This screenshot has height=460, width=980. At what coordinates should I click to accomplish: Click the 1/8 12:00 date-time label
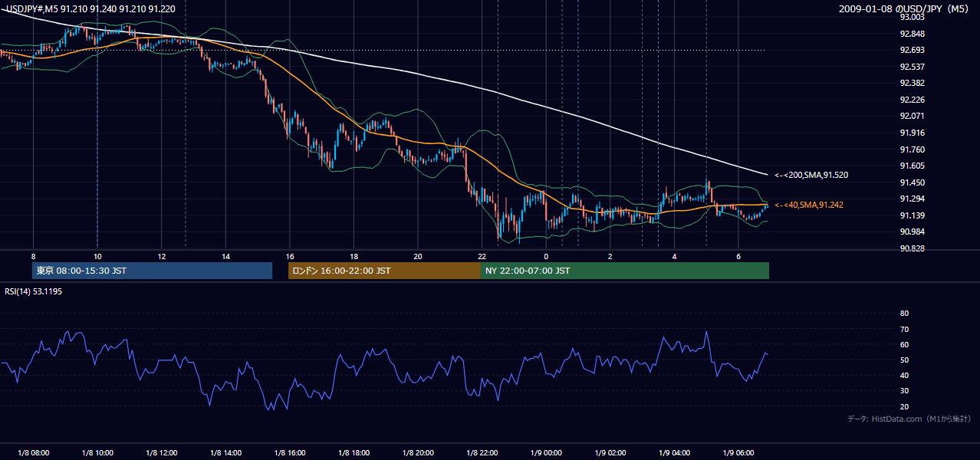[x=162, y=453]
